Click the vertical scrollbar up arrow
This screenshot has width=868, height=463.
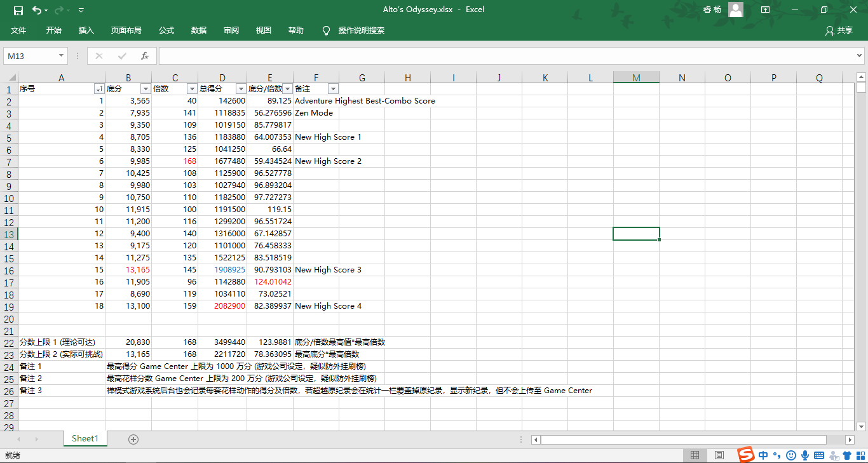coord(861,77)
